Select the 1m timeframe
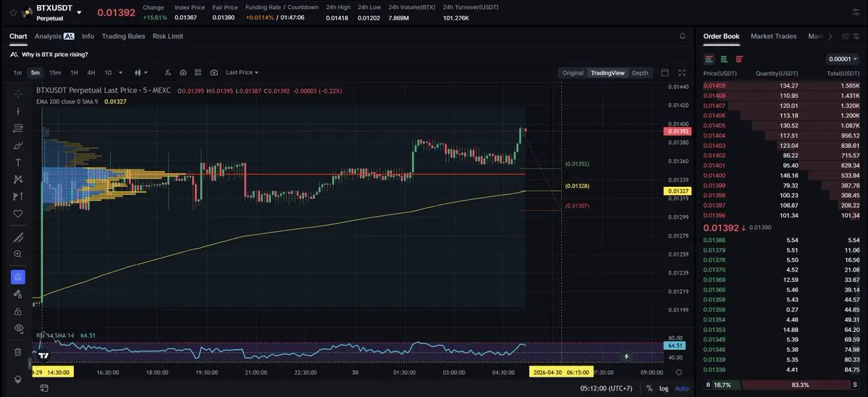Screen dimensions: 868x397 (x=17, y=72)
